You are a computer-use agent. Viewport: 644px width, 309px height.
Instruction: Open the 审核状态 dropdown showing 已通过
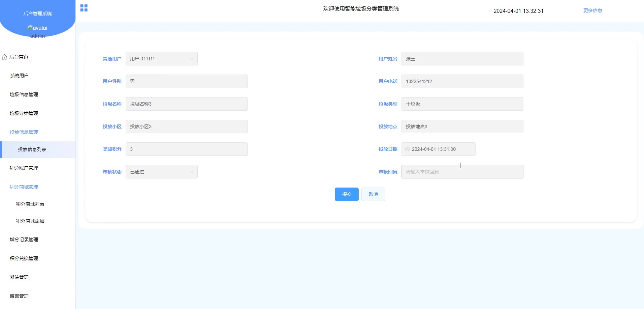(162, 172)
